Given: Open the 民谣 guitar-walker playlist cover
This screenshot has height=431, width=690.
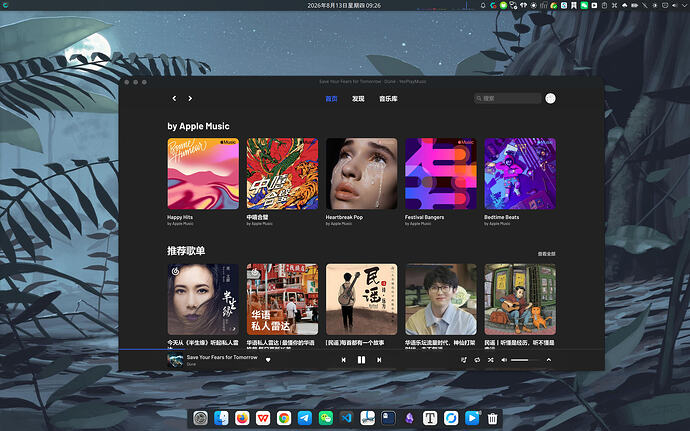Looking at the screenshot, I should (x=361, y=299).
